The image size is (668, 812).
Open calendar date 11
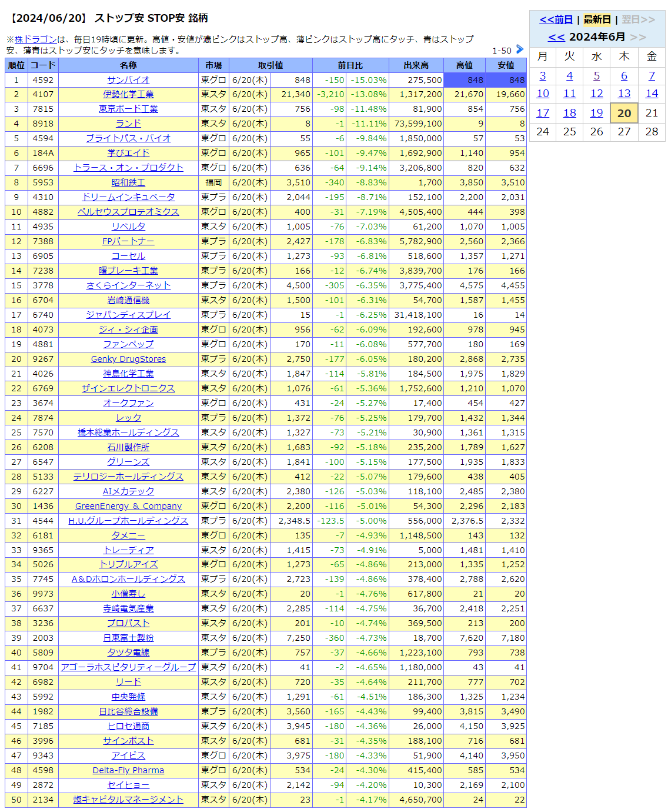569,94
